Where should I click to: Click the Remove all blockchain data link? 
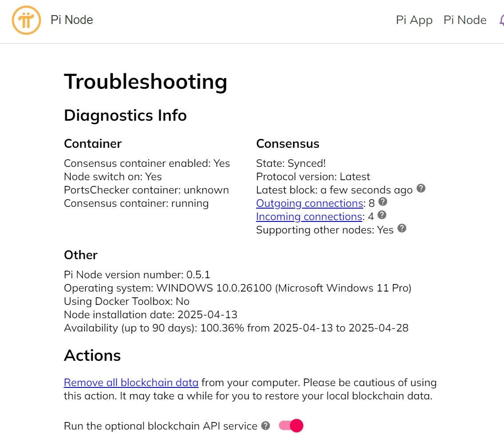click(131, 383)
